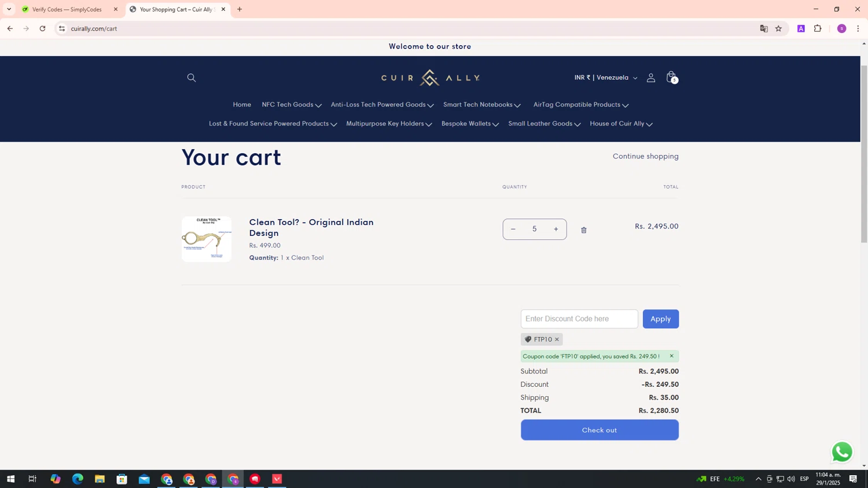The height and width of the screenshot is (488, 868).
Task: Open volume control in system tray
Action: point(791,479)
